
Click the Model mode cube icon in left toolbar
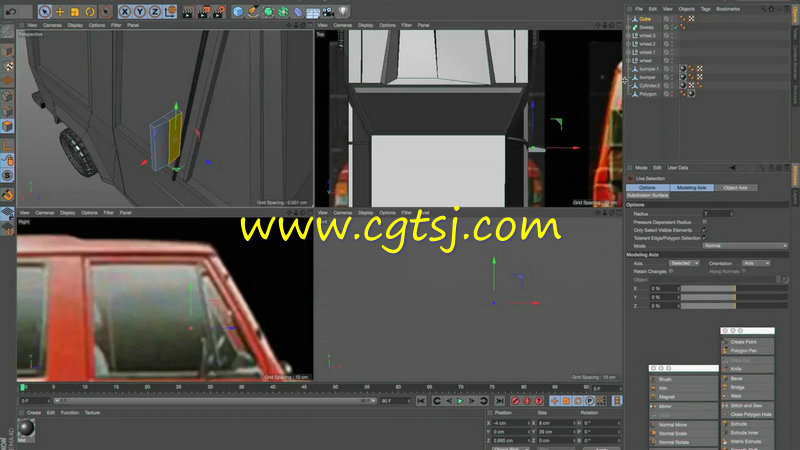click(7, 51)
